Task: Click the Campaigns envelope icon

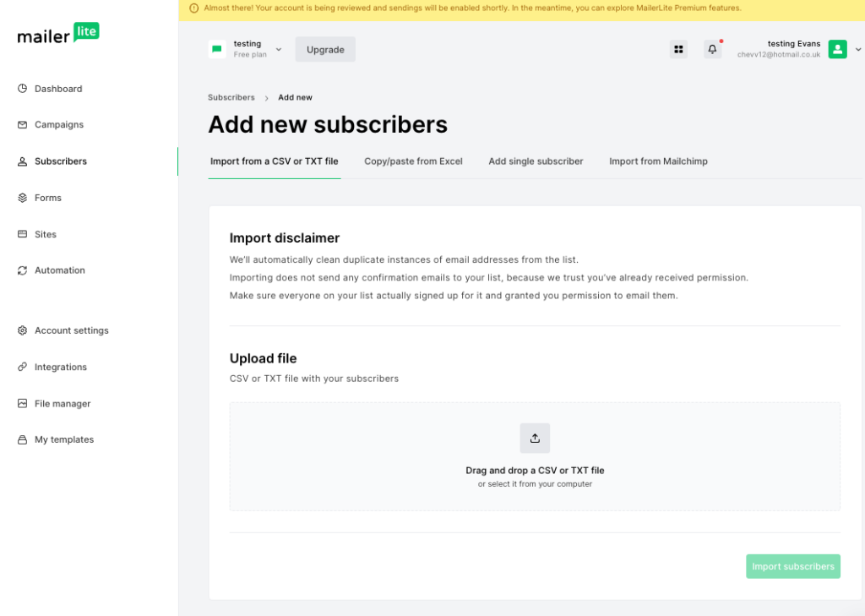Action: (23, 125)
